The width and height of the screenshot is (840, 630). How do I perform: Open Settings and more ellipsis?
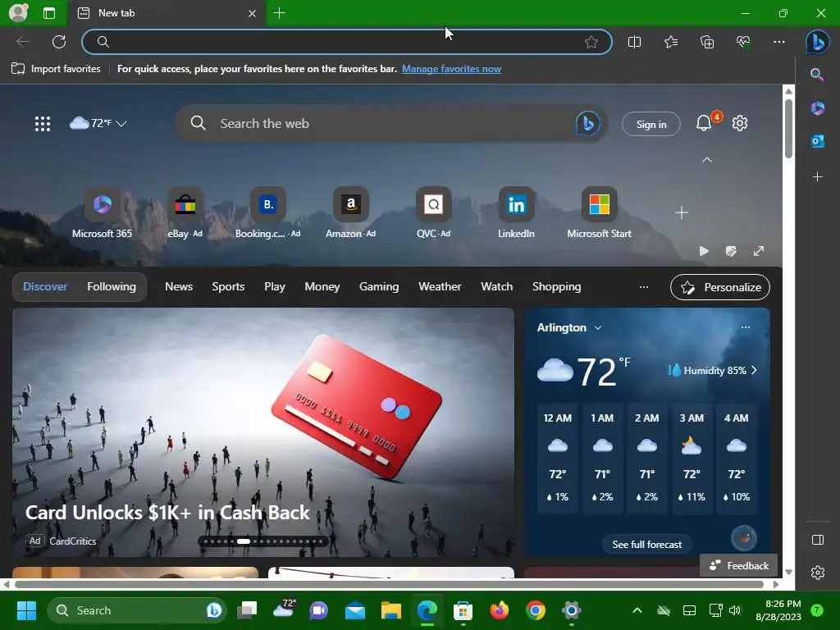point(779,42)
